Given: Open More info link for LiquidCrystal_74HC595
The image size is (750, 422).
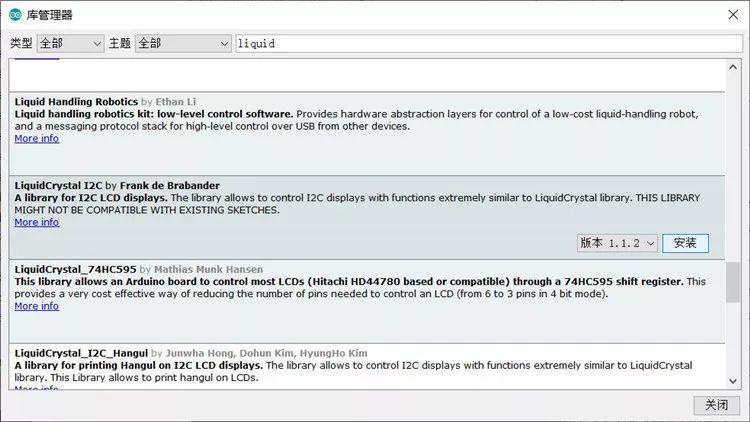Looking at the screenshot, I should (x=37, y=306).
